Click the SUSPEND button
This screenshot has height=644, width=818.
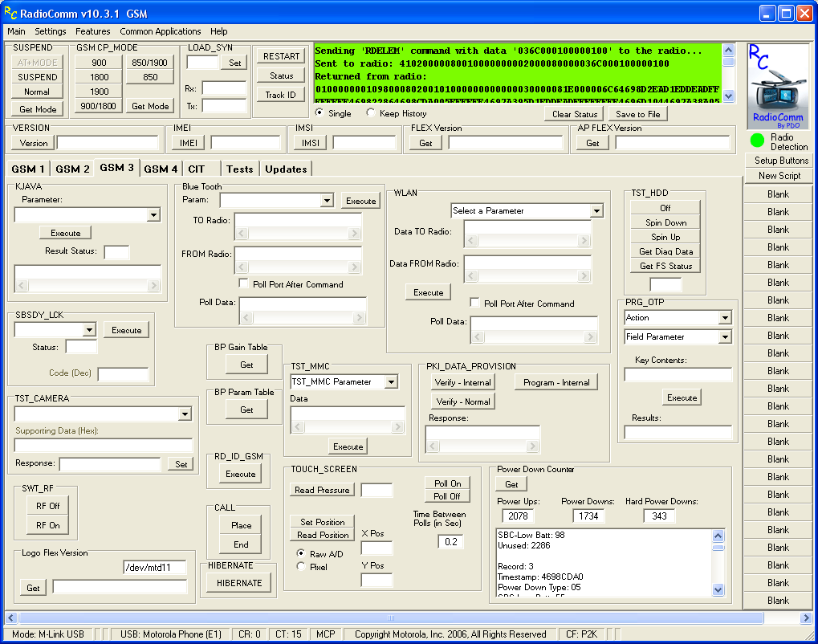(x=38, y=77)
